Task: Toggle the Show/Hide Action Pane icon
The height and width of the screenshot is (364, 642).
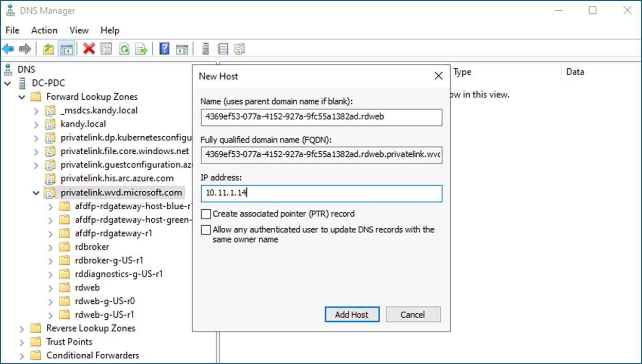Action: click(x=182, y=49)
